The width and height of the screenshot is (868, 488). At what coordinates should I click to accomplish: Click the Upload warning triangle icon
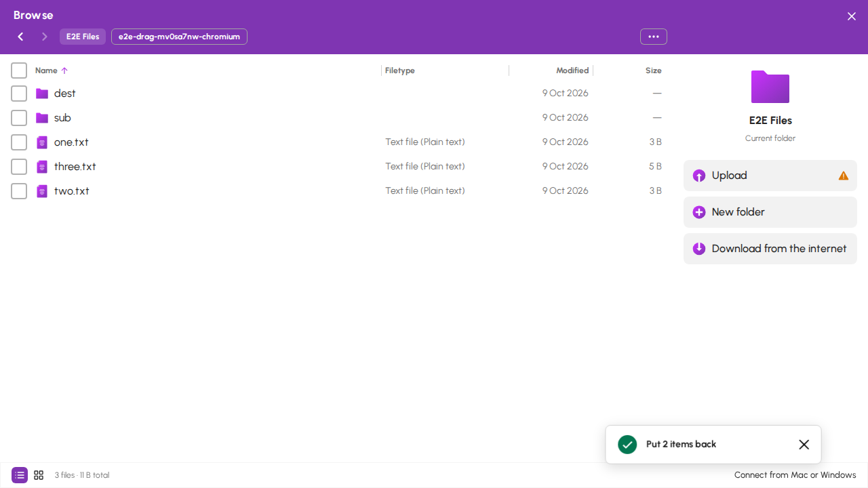coord(844,176)
